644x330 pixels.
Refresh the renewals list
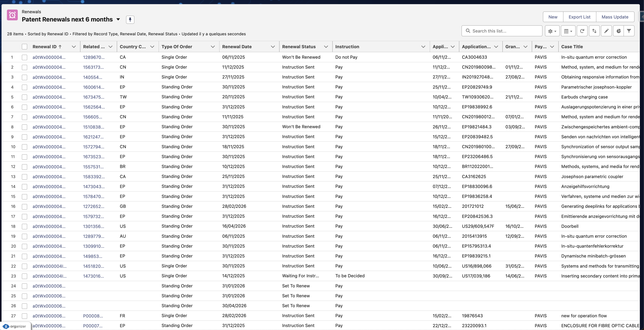coord(582,31)
